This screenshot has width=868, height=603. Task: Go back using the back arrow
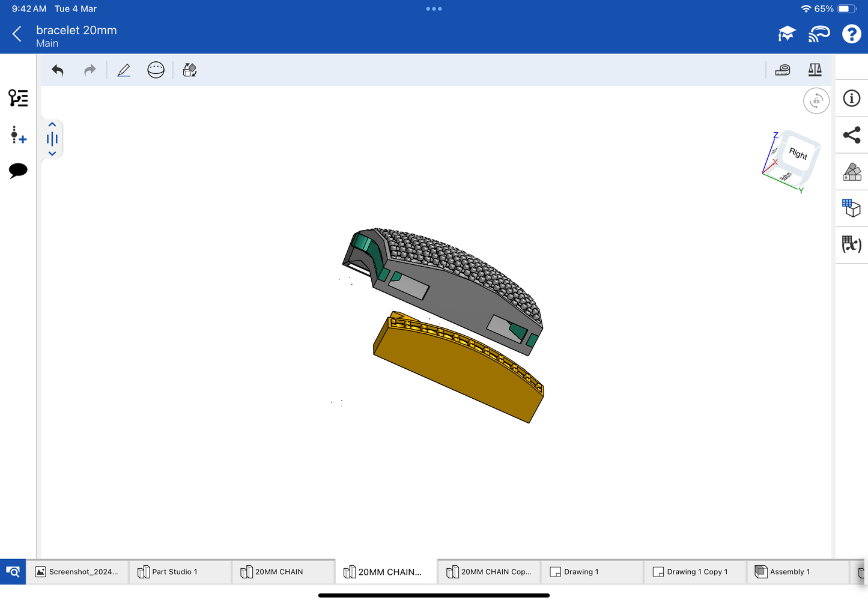pyautogui.click(x=17, y=34)
